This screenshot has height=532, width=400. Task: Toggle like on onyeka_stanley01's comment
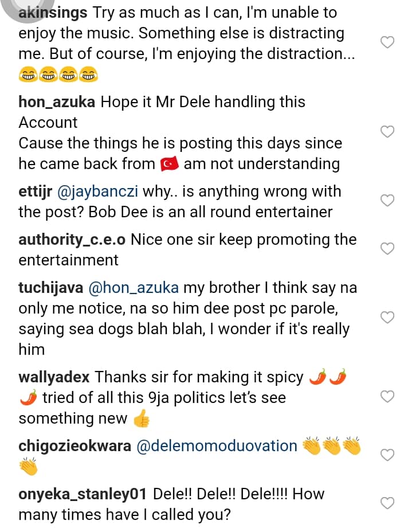pos(387,503)
